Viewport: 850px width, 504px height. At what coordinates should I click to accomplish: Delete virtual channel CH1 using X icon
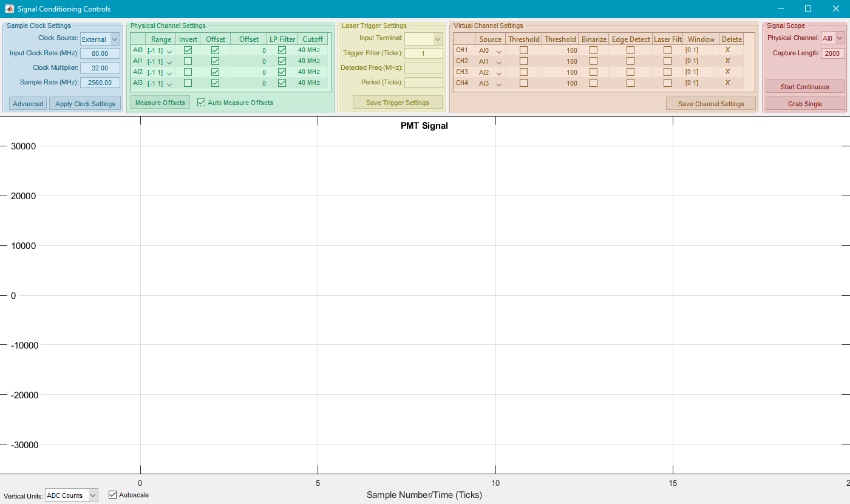pos(727,50)
